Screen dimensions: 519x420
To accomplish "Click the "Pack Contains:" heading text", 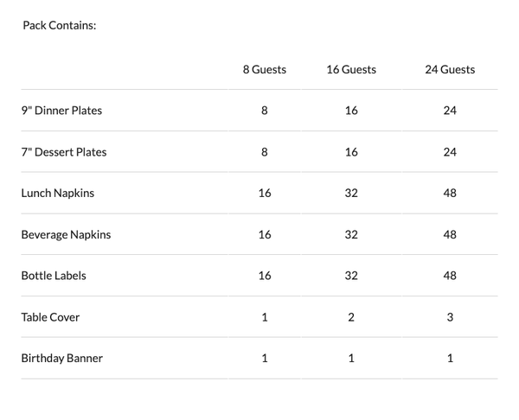I will pyautogui.click(x=59, y=25).
